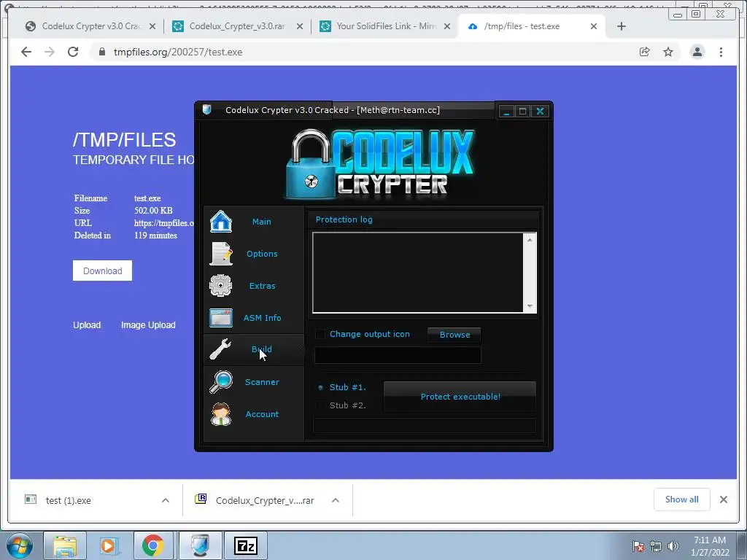Screen dimensions: 747x560
Task: Click the Protection log text area
Action: click(418, 273)
